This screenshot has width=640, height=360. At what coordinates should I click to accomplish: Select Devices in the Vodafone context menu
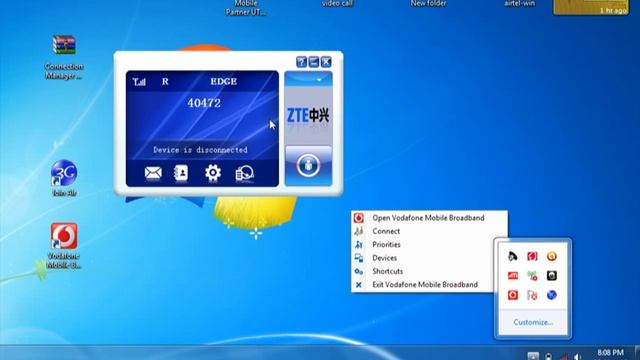423,258
